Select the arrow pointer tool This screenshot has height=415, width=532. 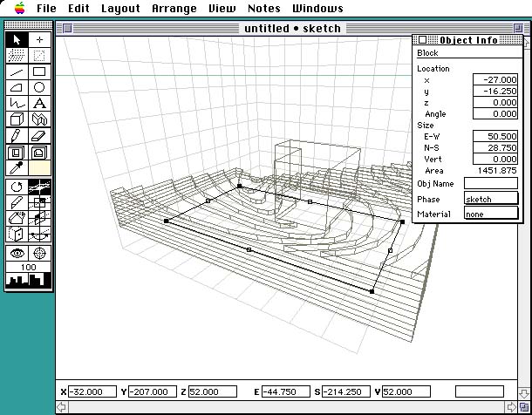[17, 40]
